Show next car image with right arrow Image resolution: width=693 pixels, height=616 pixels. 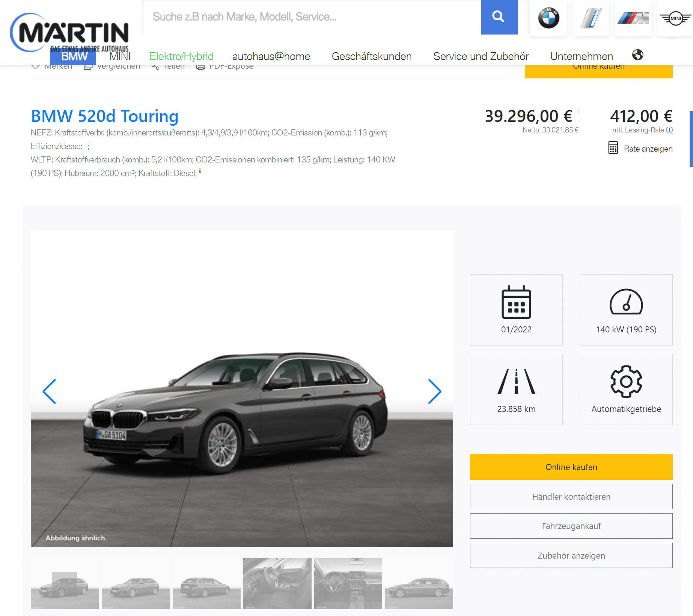click(434, 391)
